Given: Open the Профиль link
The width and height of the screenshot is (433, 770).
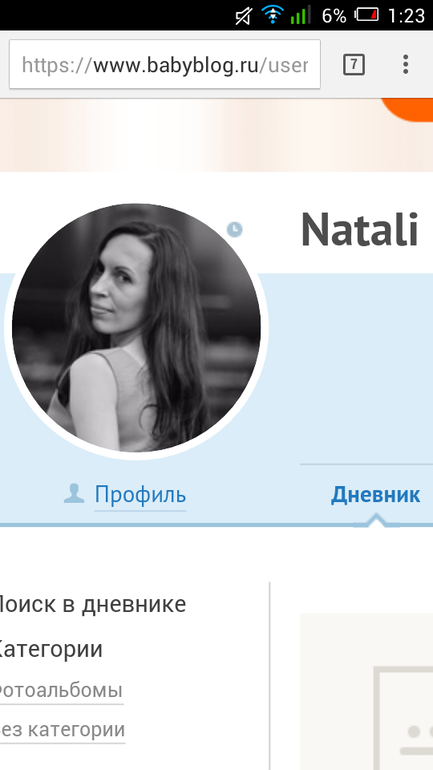Looking at the screenshot, I should pyautogui.click(x=140, y=494).
